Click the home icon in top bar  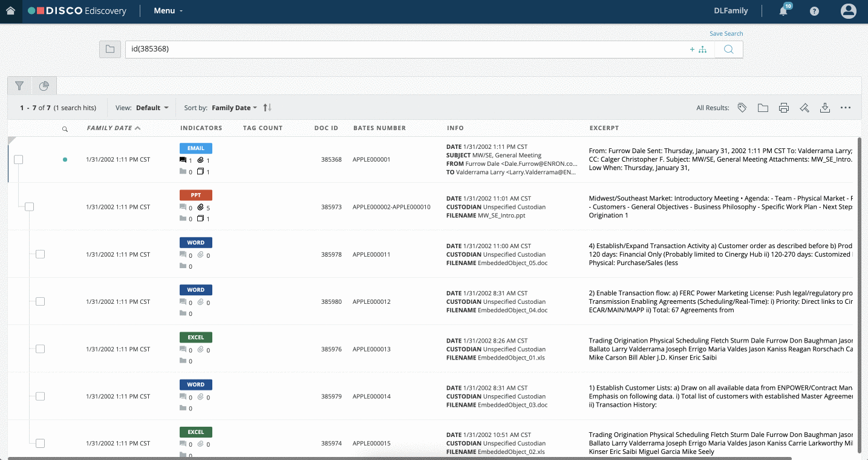(10, 11)
